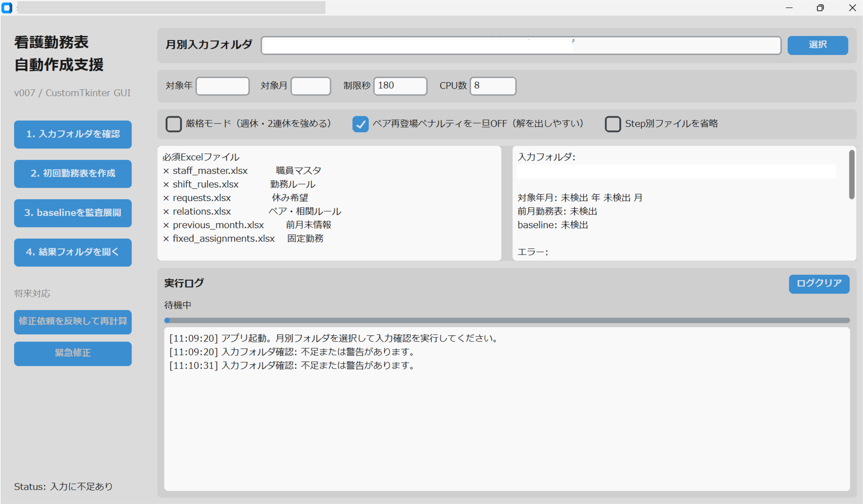This screenshot has height=504, width=863.
Task: Focus the 月別入力フォルダ path field
Action: click(x=521, y=45)
